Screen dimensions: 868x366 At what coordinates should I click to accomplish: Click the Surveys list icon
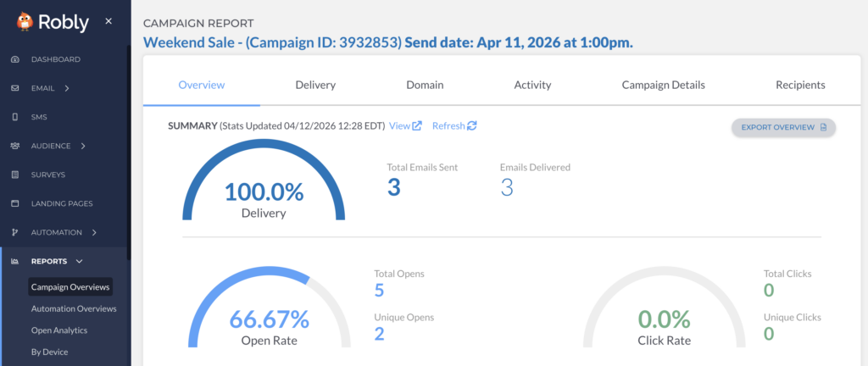pos(15,175)
